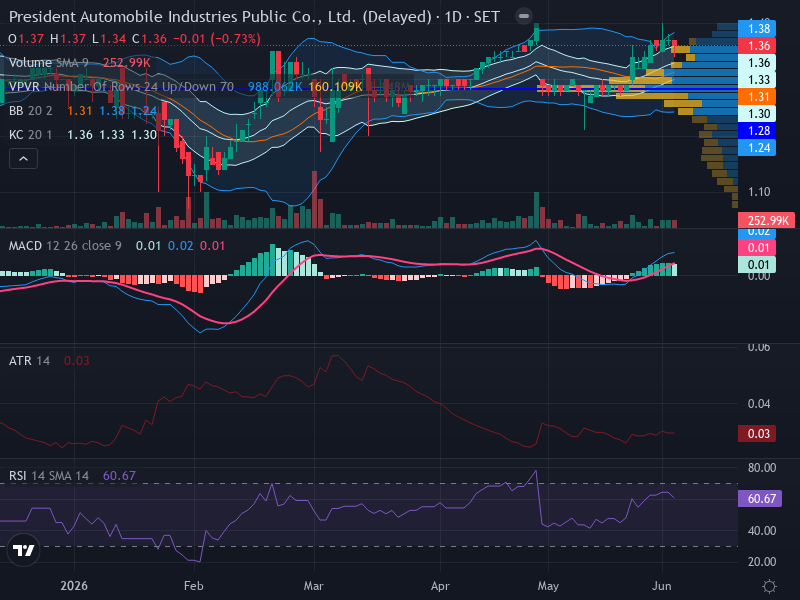Collapse the indicator legend with the chevron button
This screenshot has width=800, height=600.
pyautogui.click(x=23, y=159)
